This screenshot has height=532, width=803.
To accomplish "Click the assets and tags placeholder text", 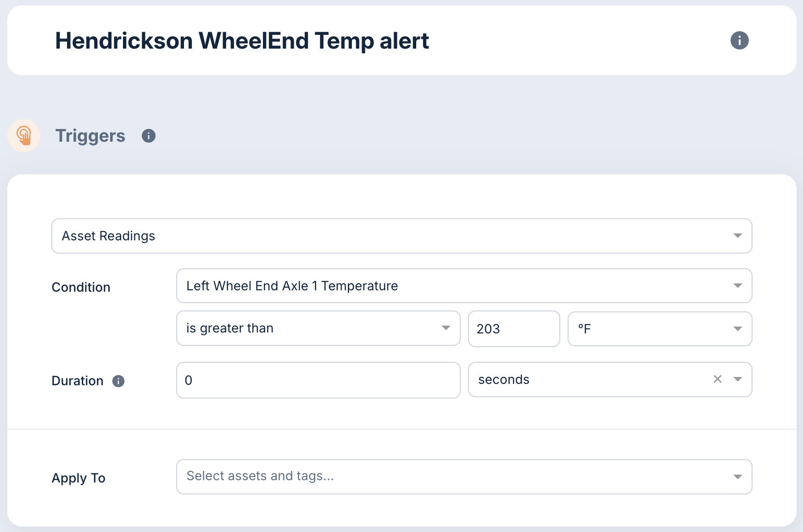I will [260, 476].
